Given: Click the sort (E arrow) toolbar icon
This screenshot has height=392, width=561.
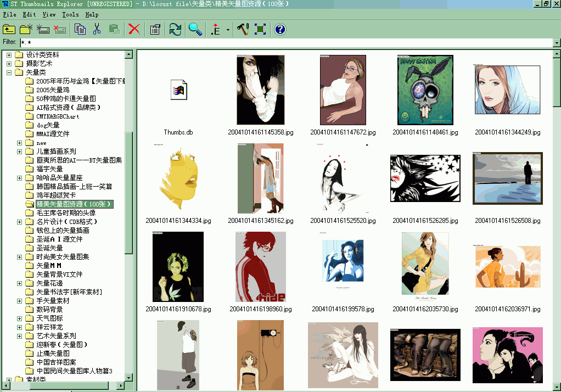Looking at the screenshot, I should 216,29.
